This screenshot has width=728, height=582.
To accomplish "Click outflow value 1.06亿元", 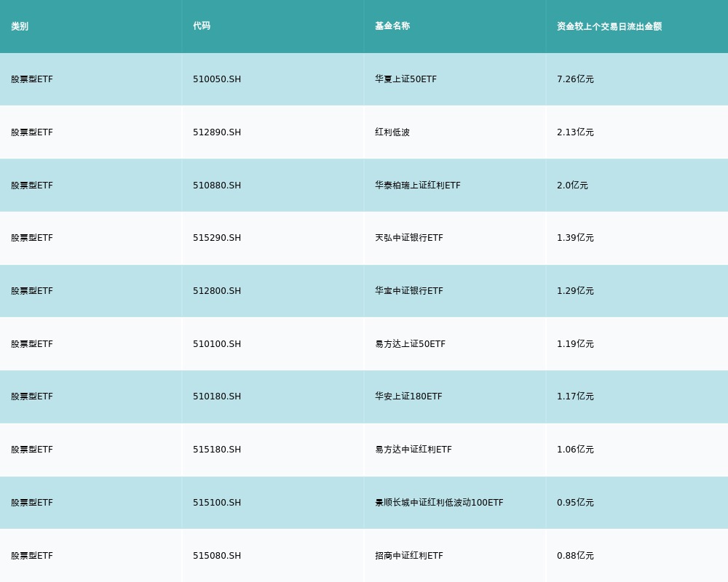I will pos(575,450).
